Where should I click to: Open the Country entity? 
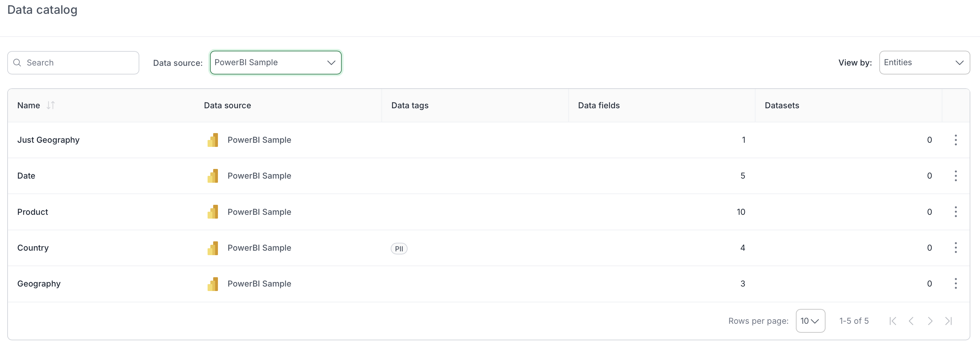[x=33, y=248]
